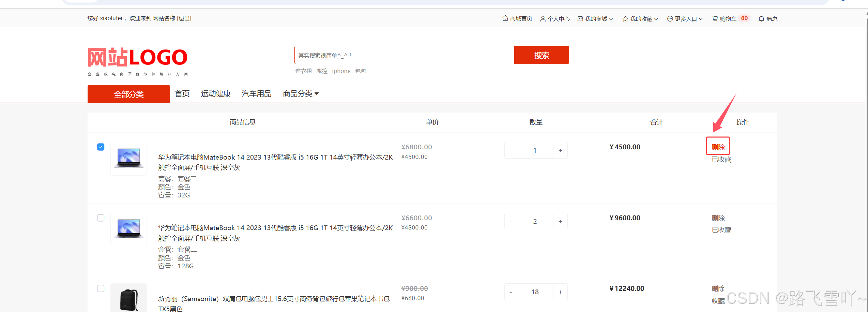Open the 新秀丽 Samsonite product title

click(274, 303)
